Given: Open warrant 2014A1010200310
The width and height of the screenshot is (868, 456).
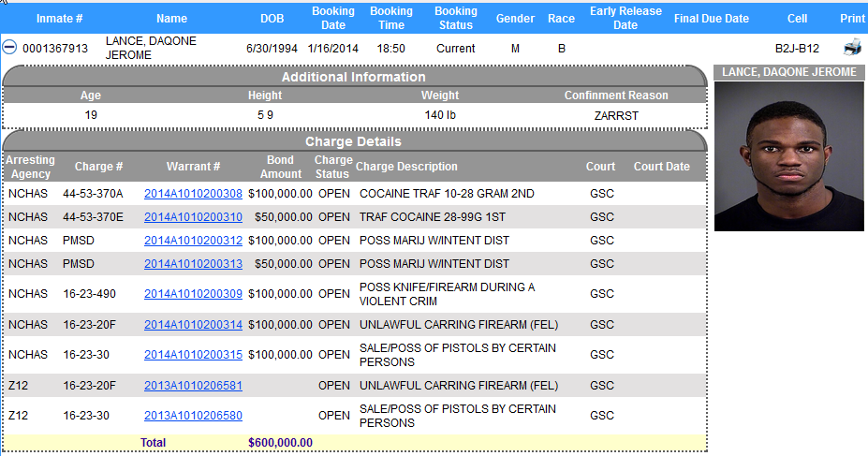Looking at the screenshot, I should tap(193, 217).
